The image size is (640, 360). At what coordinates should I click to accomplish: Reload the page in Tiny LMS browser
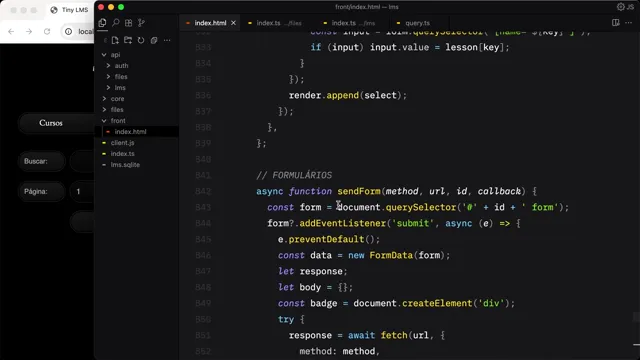pyautogui.click(x=47, y=31)
